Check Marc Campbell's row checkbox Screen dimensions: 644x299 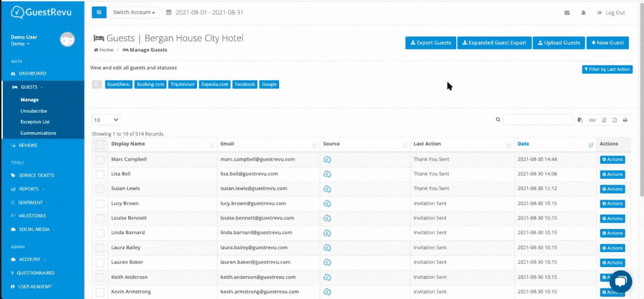click(100, 160)
